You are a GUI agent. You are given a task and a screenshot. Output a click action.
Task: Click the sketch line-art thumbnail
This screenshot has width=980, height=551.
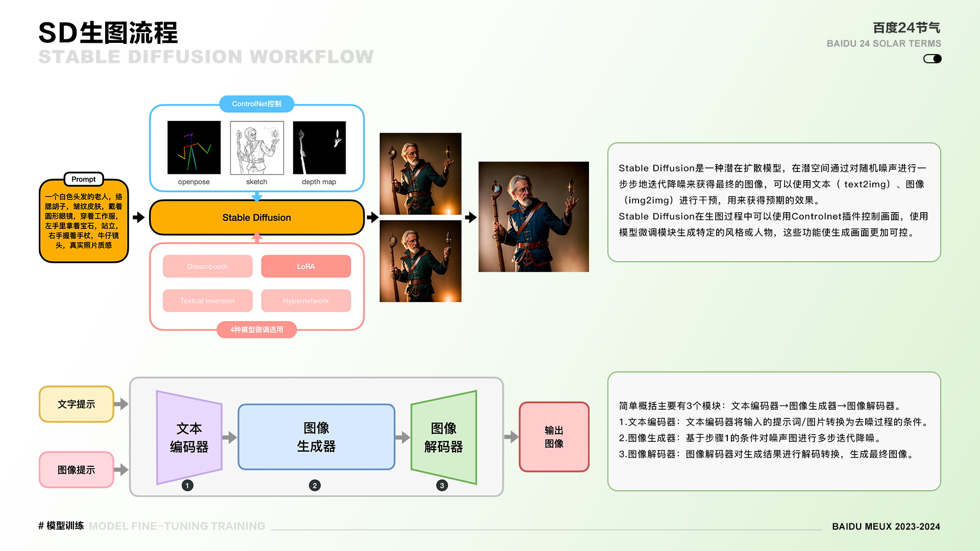(x=257, y=147)
